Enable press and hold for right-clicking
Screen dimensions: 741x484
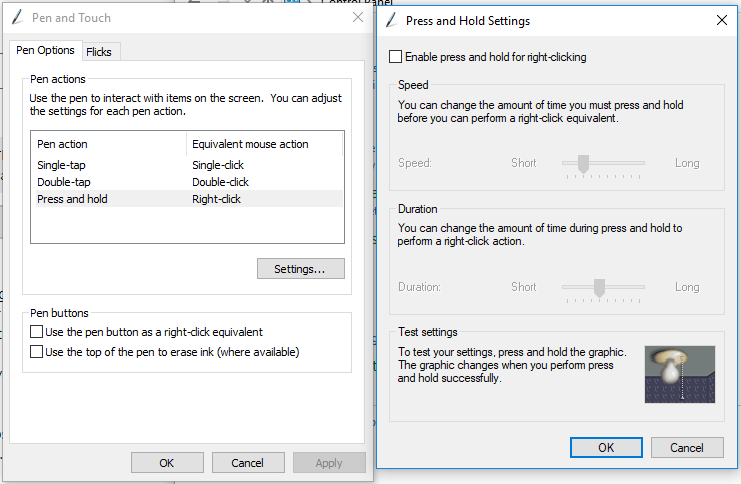[x=396, y=57]
